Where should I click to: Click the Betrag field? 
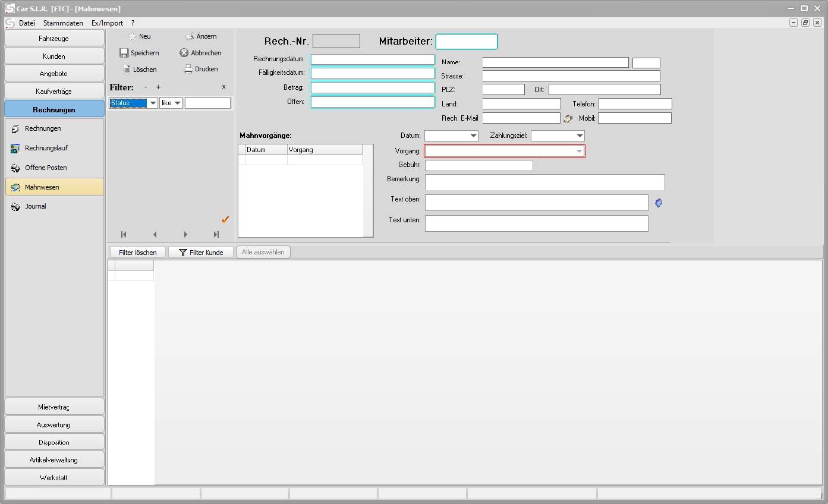[373, 87]
